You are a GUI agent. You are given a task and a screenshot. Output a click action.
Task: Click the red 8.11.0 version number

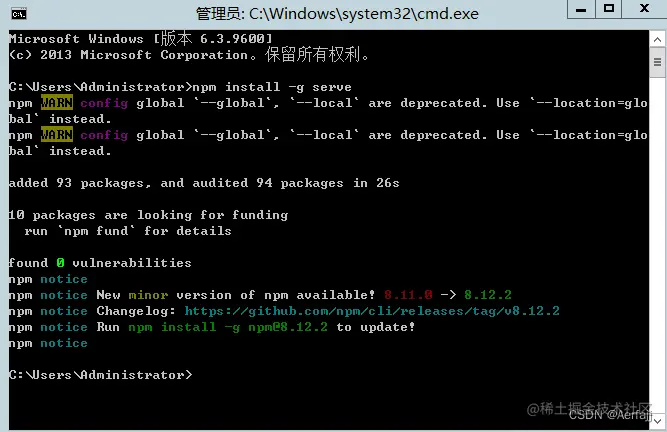[x=408, y=295]
